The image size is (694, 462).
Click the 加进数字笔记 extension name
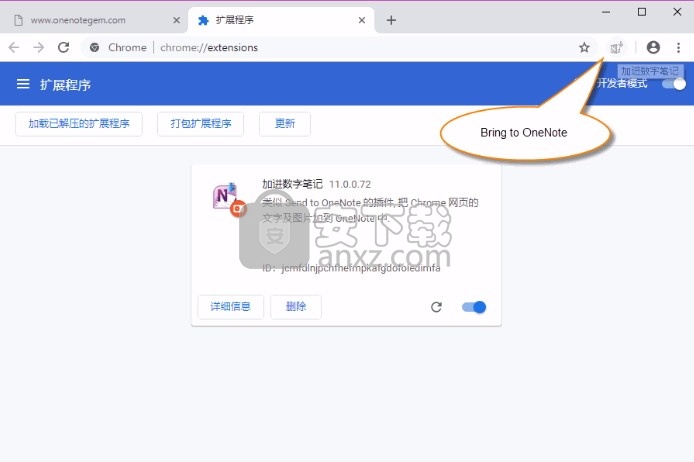[292, 184]
